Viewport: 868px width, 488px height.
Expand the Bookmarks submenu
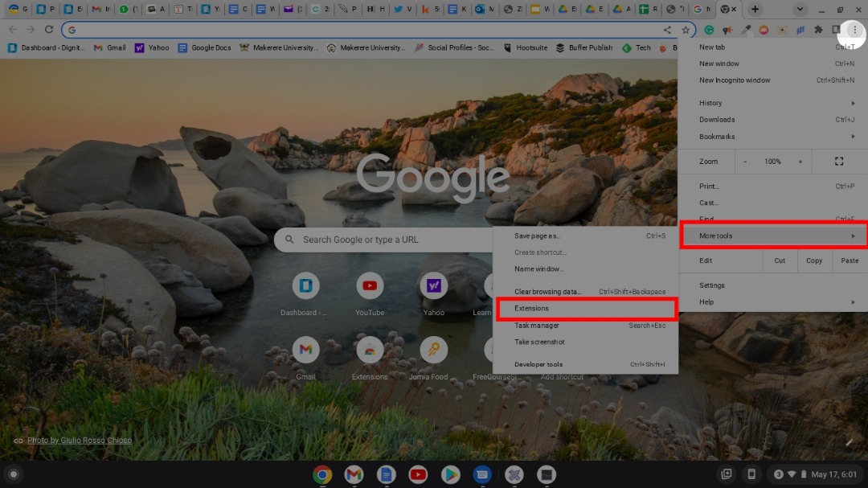(773, 136)
